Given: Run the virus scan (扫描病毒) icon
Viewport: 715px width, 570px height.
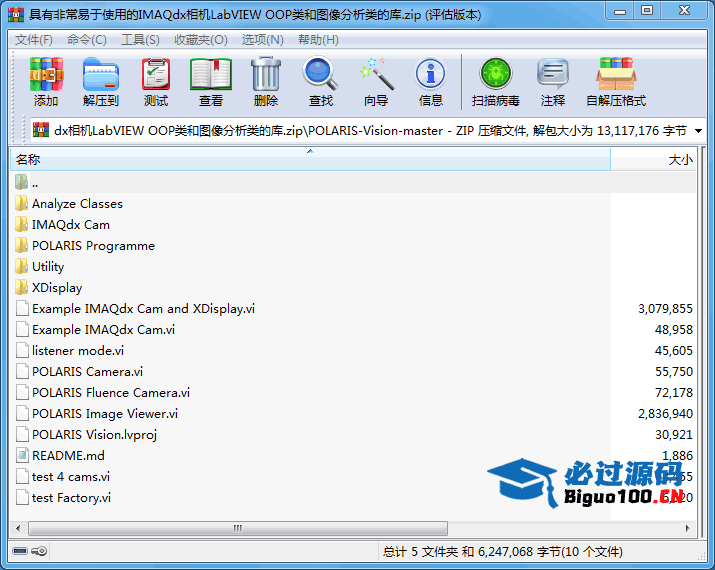Looking at the screenshot, I should pyautogui.click(x=495, y=81).
